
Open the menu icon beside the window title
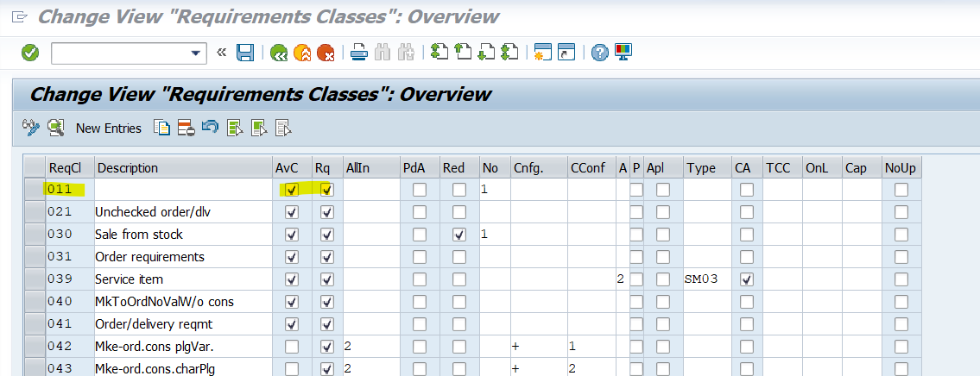[x=20, y=17]
